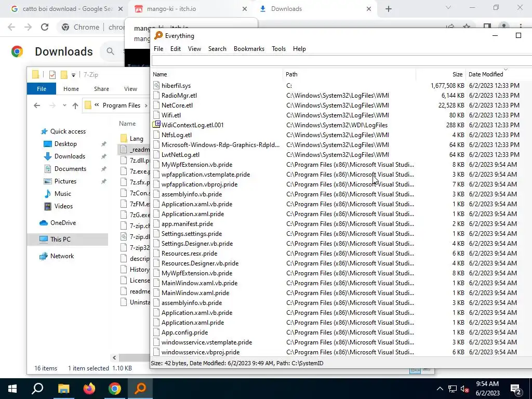Click Program Files in Explorer breadcrumb
The height and width of the screenshot is (399, 532).
pyautogui.click(x=122, y=105)
